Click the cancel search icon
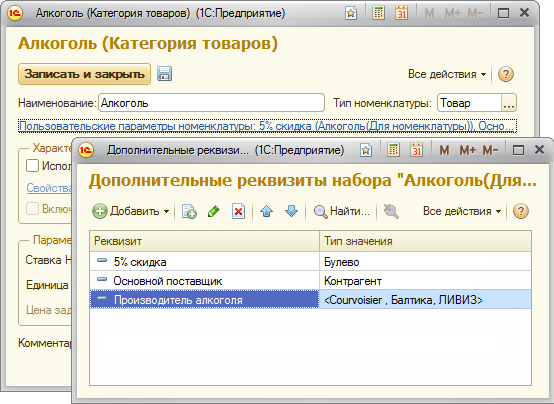Screen dimensions: 554x404 391,211
